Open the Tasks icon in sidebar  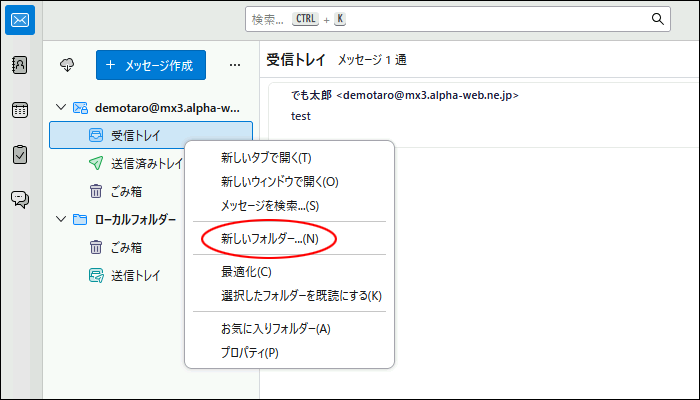click(20, 154)
